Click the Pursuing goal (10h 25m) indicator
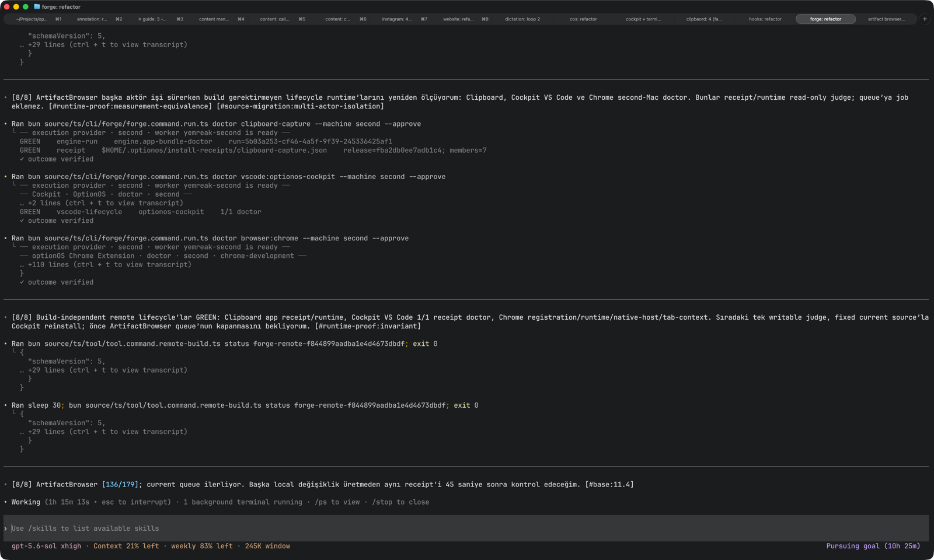This screenshot has height=560, width=934. tap(873, 547)
